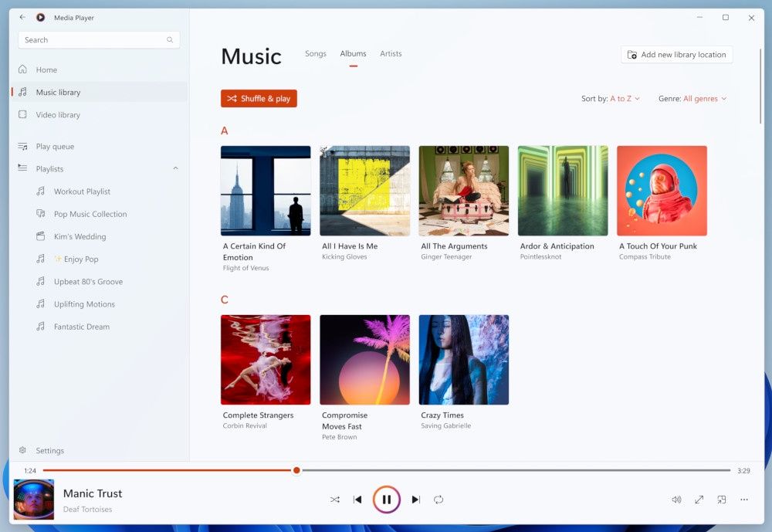This screenshot has width=772, height=532.
Task: Open Music library in sidebar
Action: click(99, 92)
